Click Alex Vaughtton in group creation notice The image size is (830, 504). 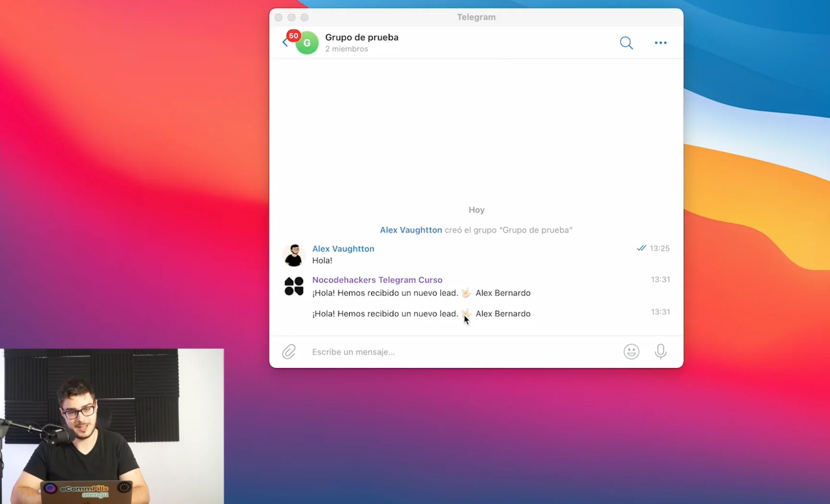(x=411, y=230)
